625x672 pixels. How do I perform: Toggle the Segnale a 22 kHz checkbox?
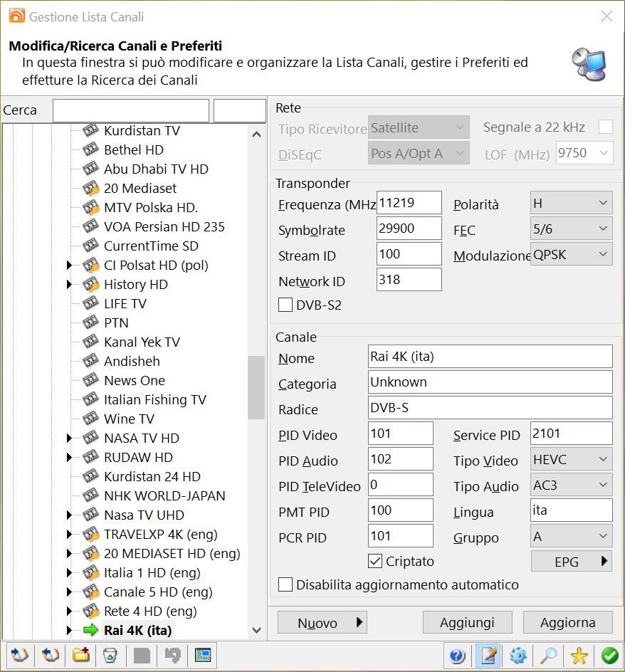[x=606, y=127]
